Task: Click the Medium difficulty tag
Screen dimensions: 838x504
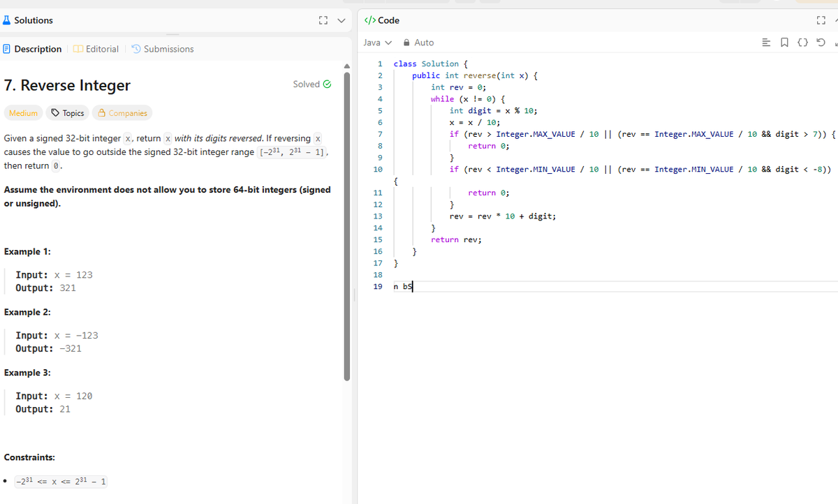Action: pos(23,113)
